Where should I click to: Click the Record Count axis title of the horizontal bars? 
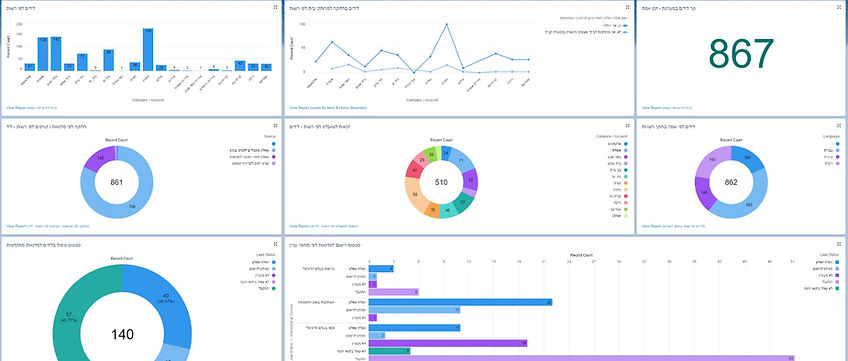click(581, 255)
